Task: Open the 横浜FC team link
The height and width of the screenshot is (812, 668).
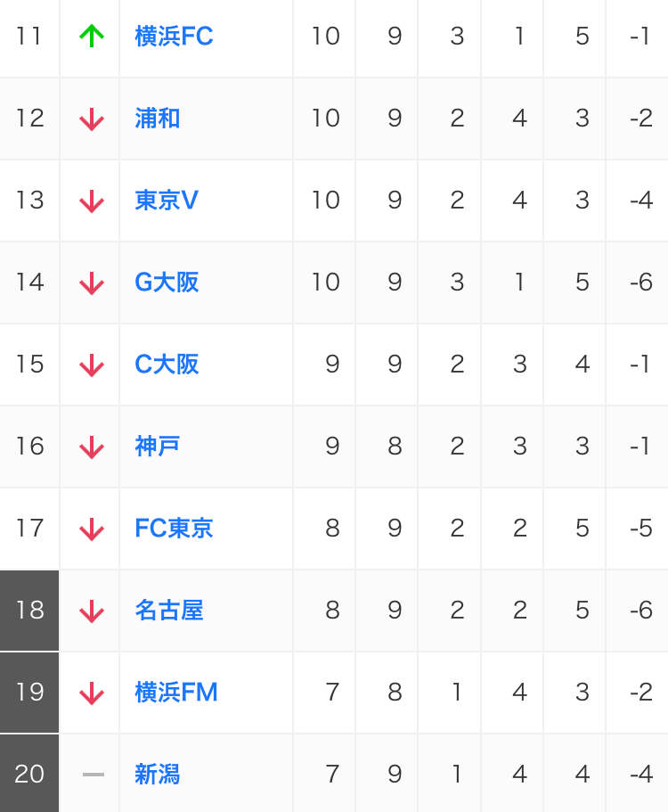Action: (x=174, y=37)
